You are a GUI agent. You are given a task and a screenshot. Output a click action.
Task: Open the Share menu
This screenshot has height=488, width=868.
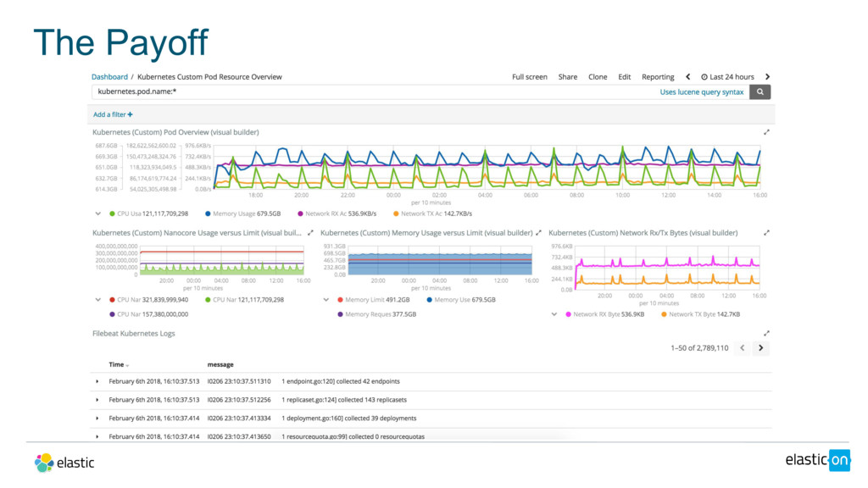coord(567,77)
